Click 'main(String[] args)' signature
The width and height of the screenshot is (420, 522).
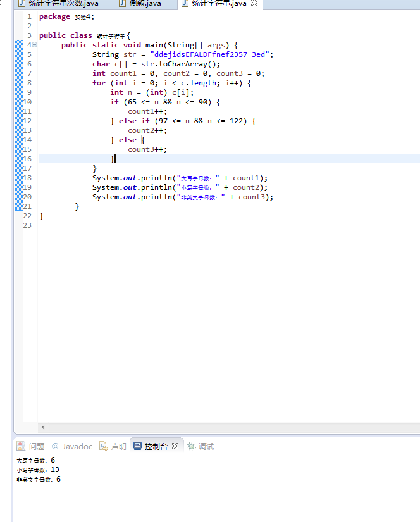(187, 45)
